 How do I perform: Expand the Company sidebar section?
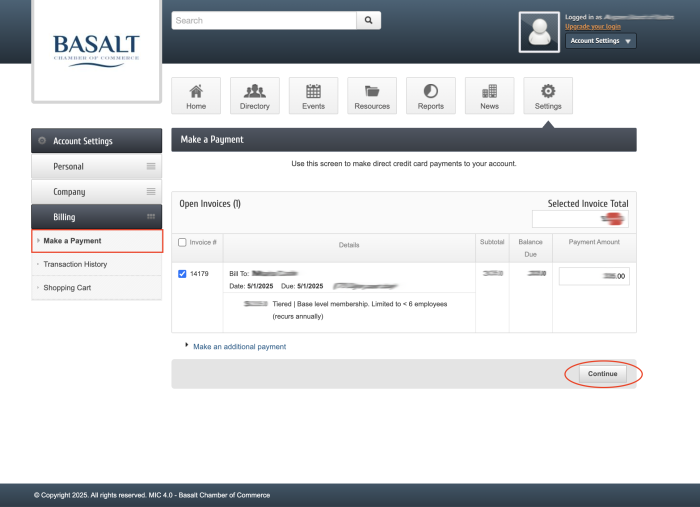[96, 191]
